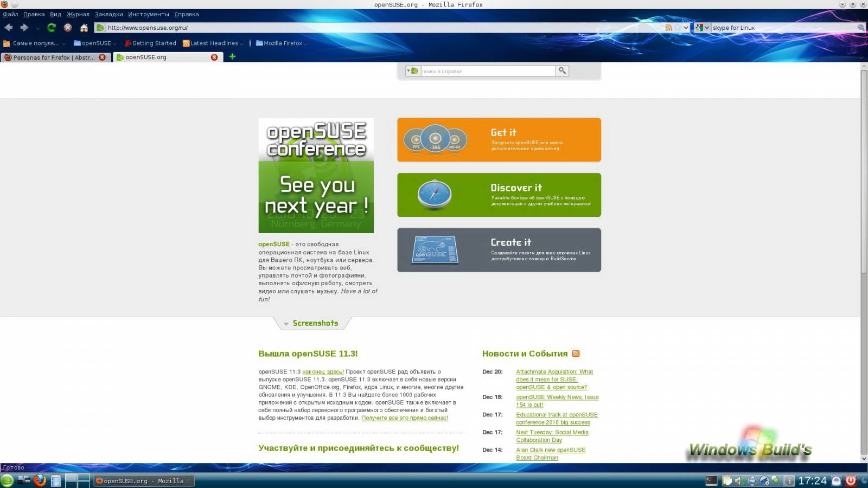This screenshot has width=868, height=488.
Task: Close the Personas for Firefox tab
Action: (102, 57)
